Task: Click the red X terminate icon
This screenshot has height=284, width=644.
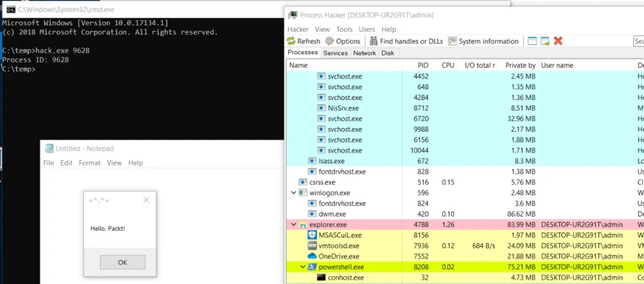Action: 558,41
